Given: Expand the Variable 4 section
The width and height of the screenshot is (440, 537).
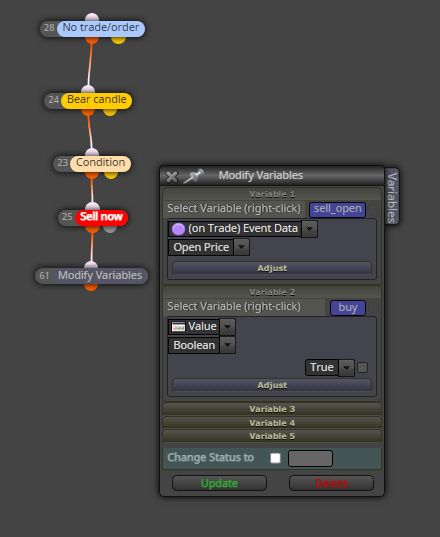Looking at the screenshot, I should coord(272,423).
